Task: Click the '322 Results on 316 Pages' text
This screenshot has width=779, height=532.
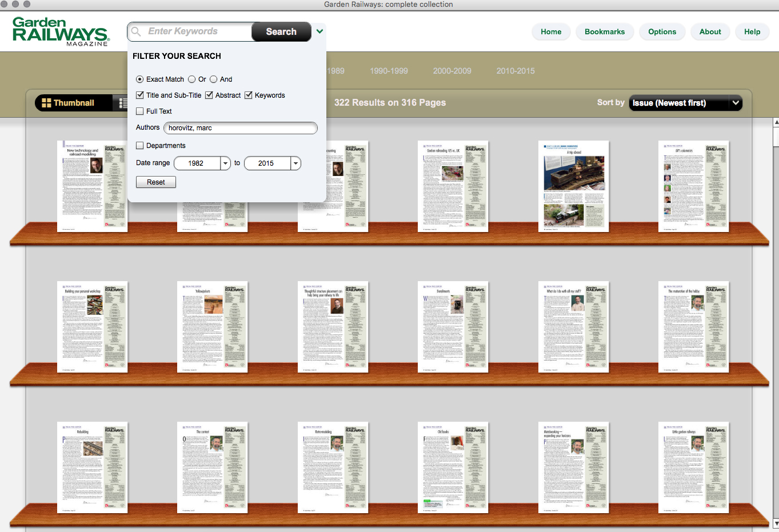Action: coord(390,103)
